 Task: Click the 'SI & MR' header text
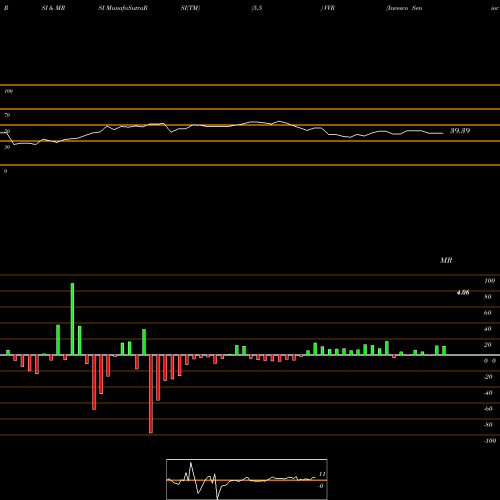pos(53,8)
